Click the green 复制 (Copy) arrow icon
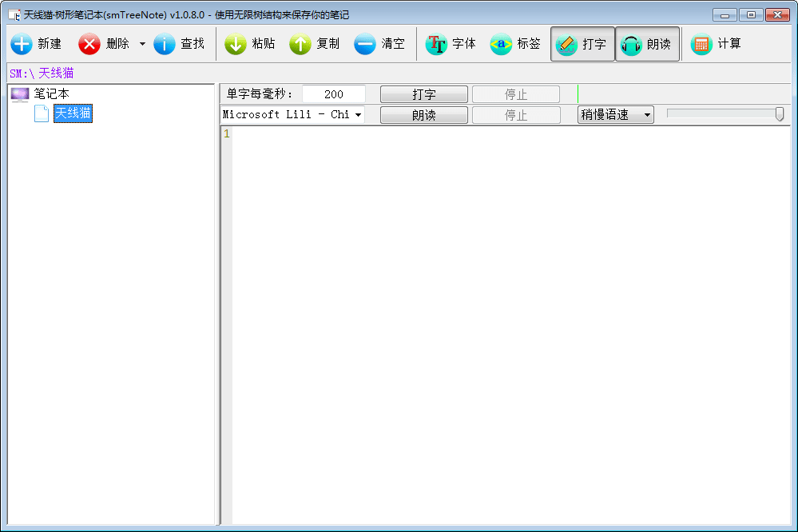Viewport: 798px width, 532px height. [300, 44]
